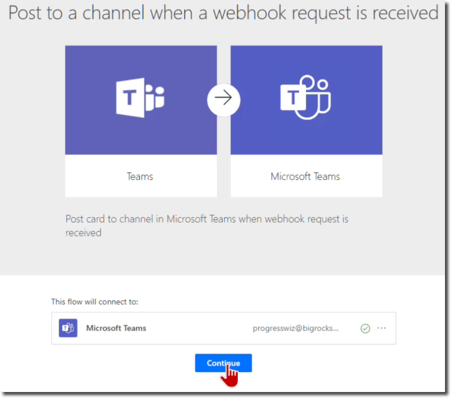Screen dimensions: 451x398
Task: Select the Teams trigger card logo
Action: pyautogui.click(x=140, y=98)
